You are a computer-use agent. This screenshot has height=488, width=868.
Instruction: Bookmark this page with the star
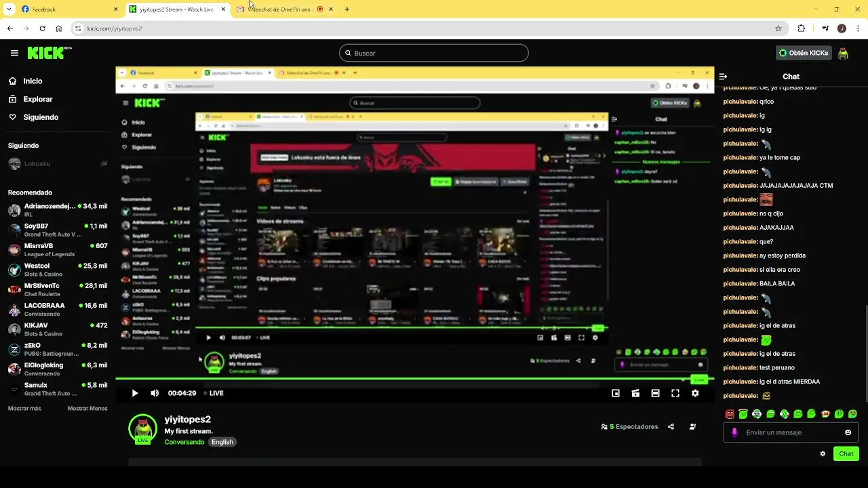[778, 28]
